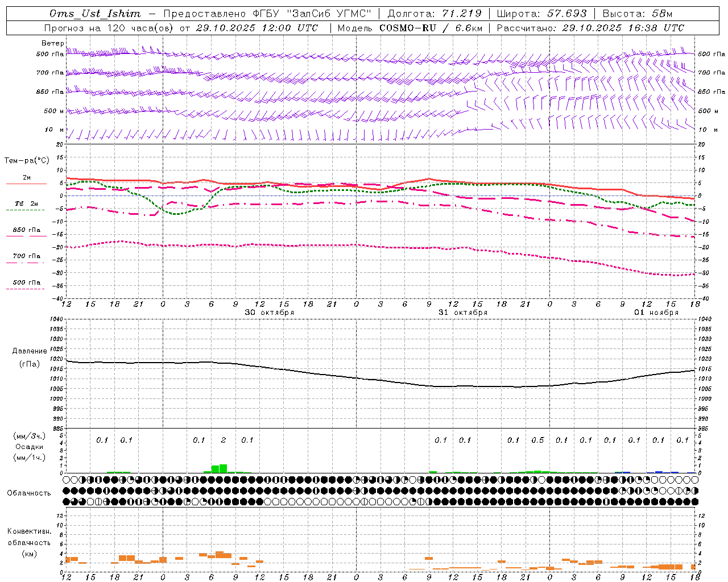Click the "Рассчитано: 29.10.2025 16:38 UTC" timestamp

tap(590, 28)
